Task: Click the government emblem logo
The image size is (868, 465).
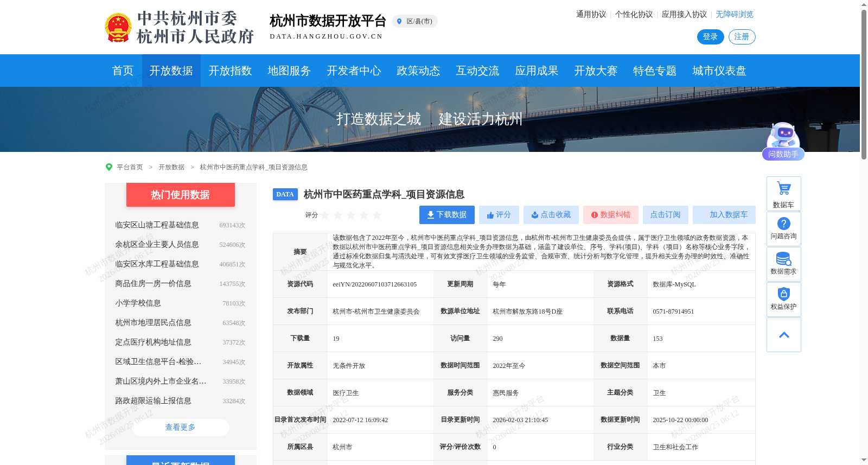Action: (118, 28)
